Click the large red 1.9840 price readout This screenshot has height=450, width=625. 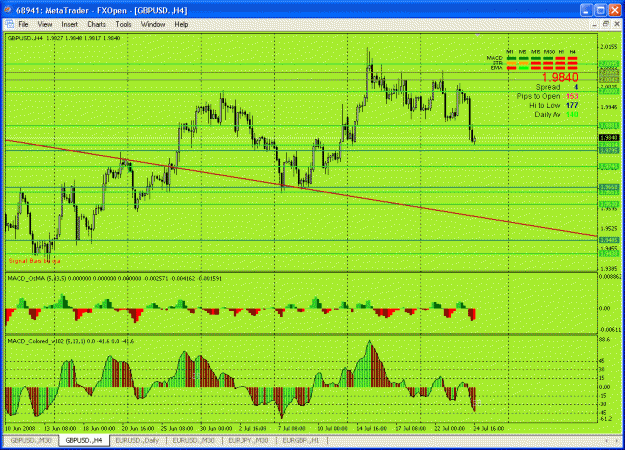point(560,77)
